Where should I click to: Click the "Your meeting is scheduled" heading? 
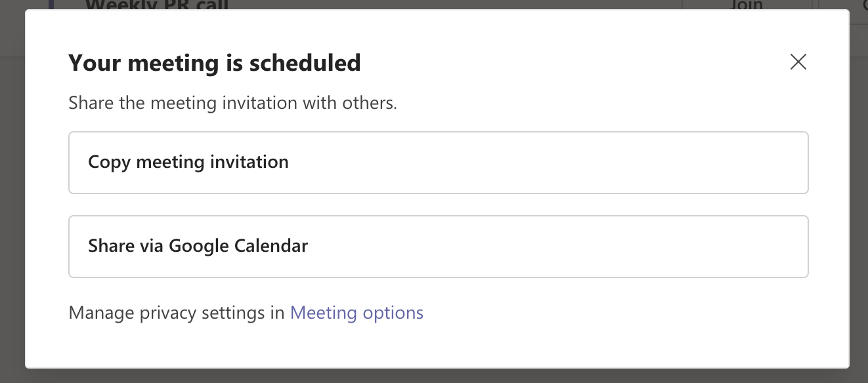(215, 63)
